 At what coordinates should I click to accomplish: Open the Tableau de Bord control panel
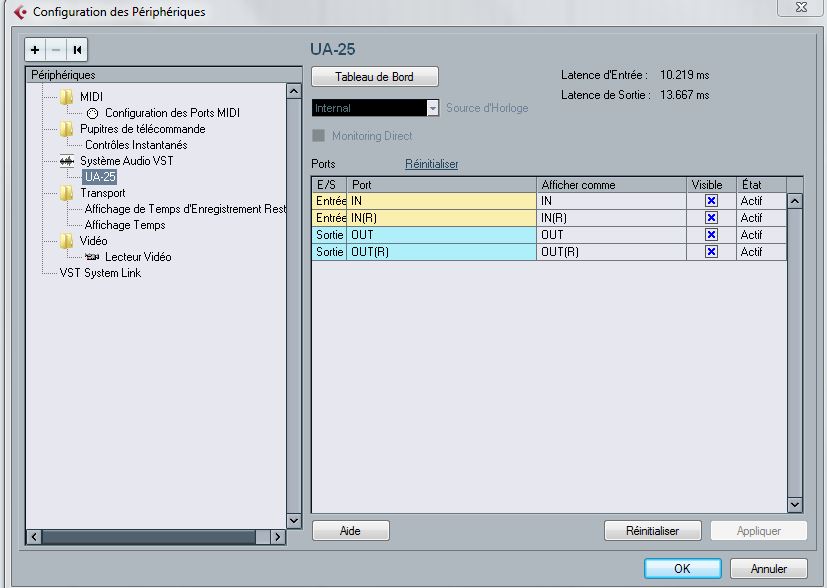pyautogui.click(x=374, y=76)
